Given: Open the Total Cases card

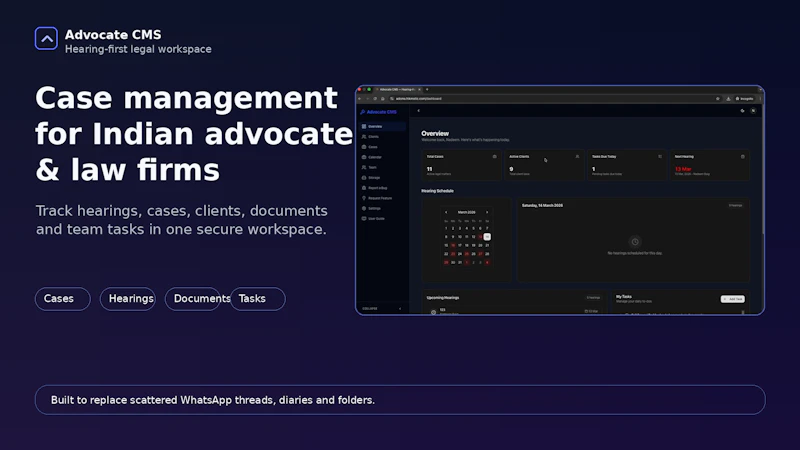Looking at the screenshot, I should coord(462,165).
